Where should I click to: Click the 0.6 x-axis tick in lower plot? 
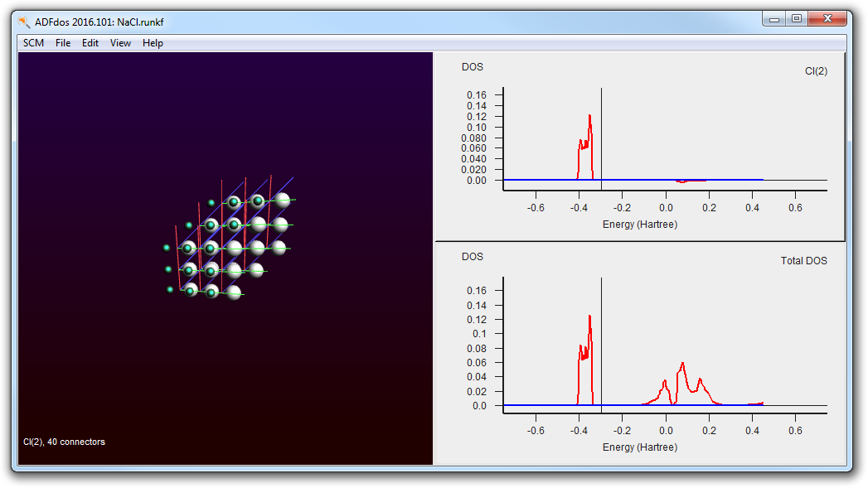(796, 431)
